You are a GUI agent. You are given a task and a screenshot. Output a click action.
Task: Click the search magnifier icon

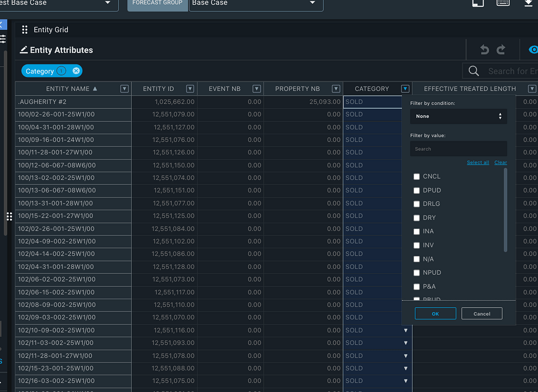point(473,71)
